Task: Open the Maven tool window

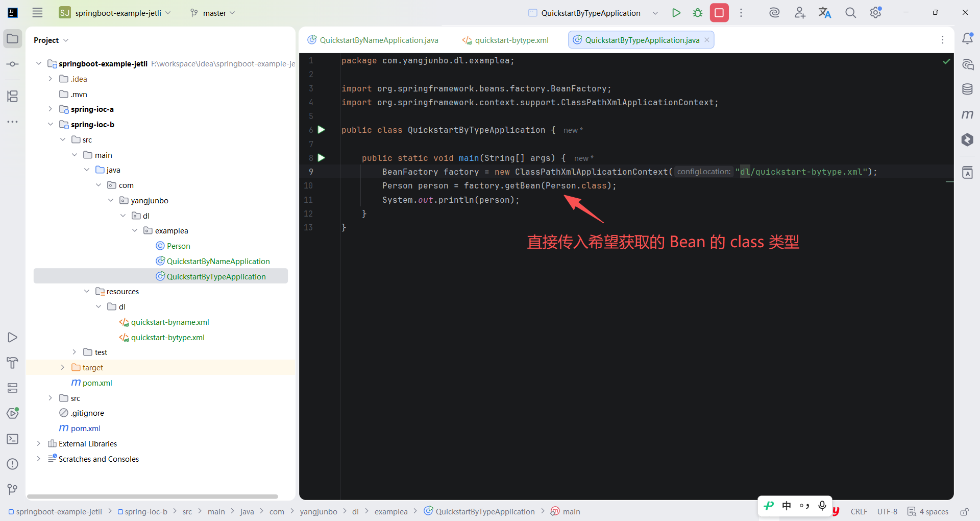Action: [x=967, y=114]
